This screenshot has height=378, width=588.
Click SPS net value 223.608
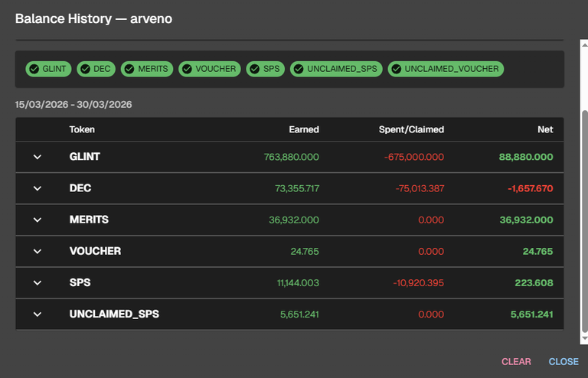534,283
